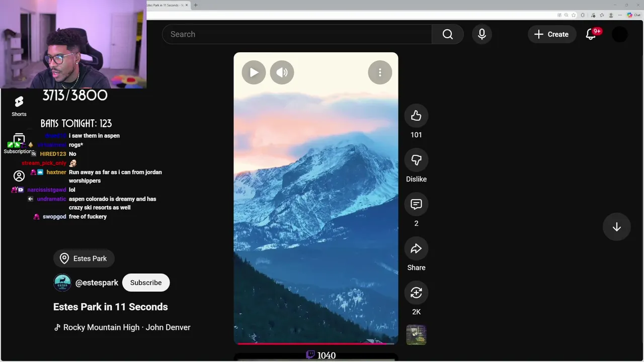Seek on the red video progress bar
The width and height of the screenshot is (644, 362).
(x=316, y=343)
